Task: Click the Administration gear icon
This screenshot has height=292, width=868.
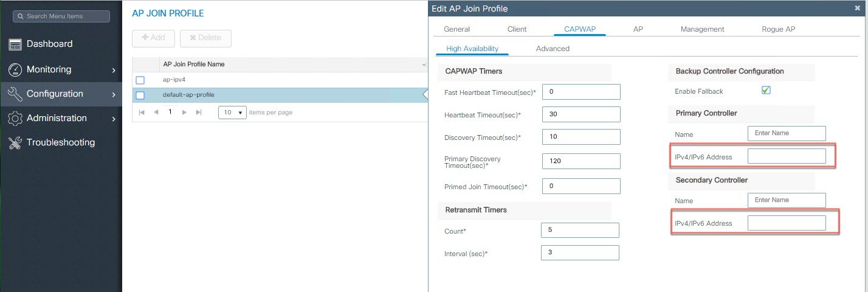Action: coord(15,118)
